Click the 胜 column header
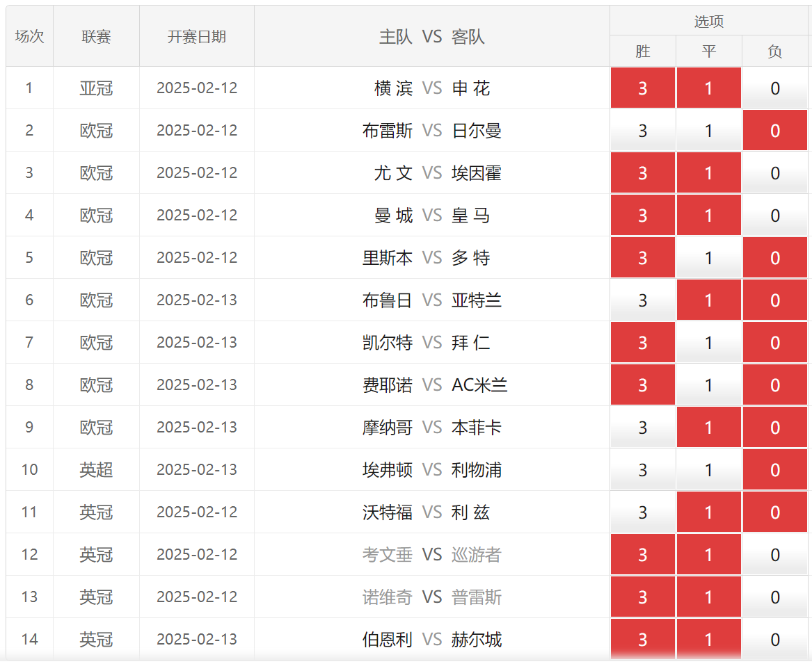The image size is (812, 664). tap(643, 51)
